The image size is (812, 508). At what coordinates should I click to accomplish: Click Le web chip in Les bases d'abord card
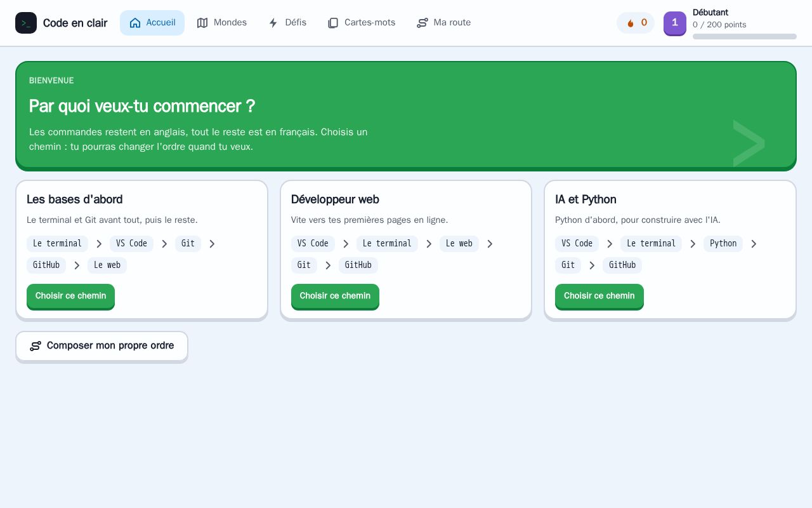coord(107,265)
